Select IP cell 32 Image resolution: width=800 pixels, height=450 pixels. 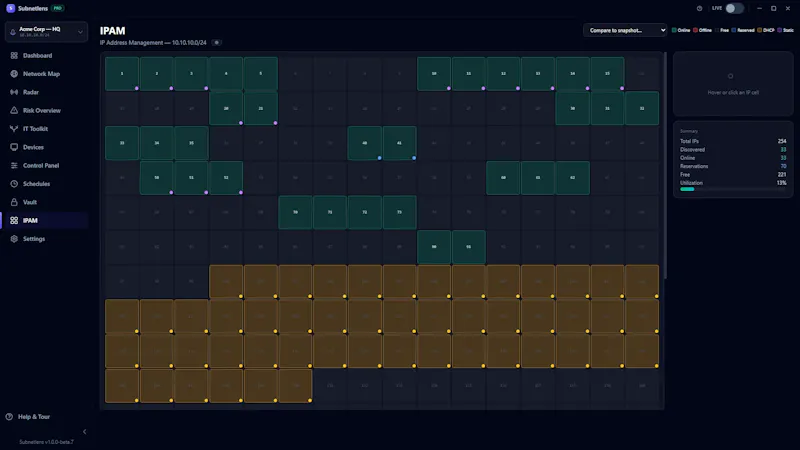[642, 108]
